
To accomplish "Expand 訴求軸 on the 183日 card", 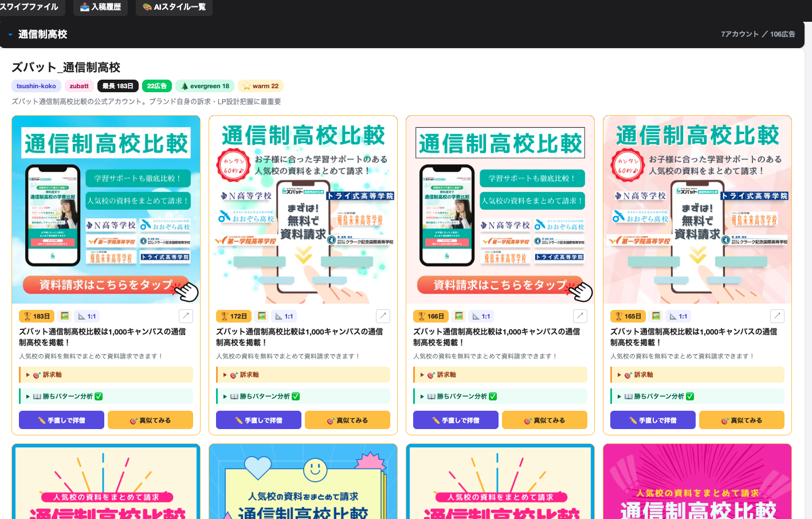I will [x=106, y=375].
